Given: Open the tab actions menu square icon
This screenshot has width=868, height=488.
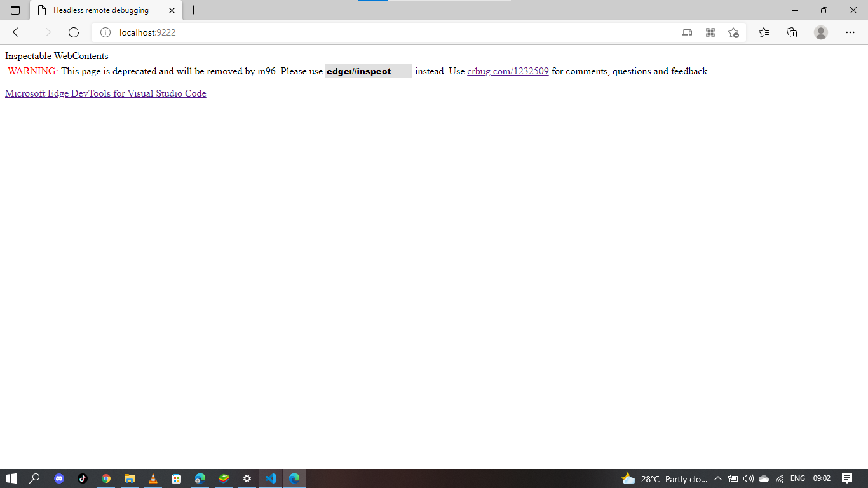Looking at the screenshot, I should pos(15,10).
